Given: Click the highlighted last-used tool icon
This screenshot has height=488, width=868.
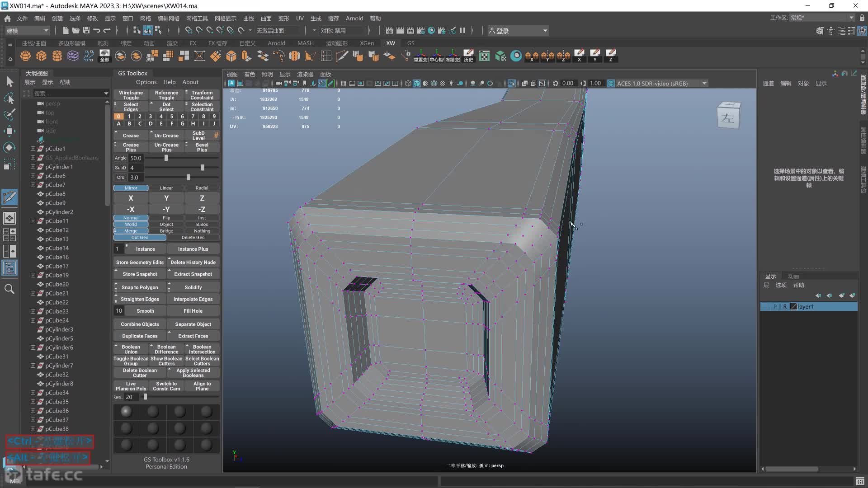Looking at the screenshot, I should 9,197.
